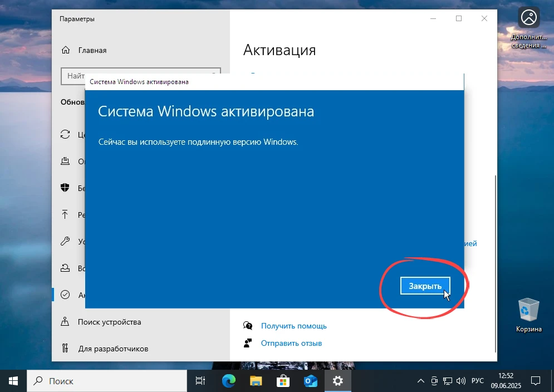
Task: Click the Windows Start button
Action: click(12, 381)
